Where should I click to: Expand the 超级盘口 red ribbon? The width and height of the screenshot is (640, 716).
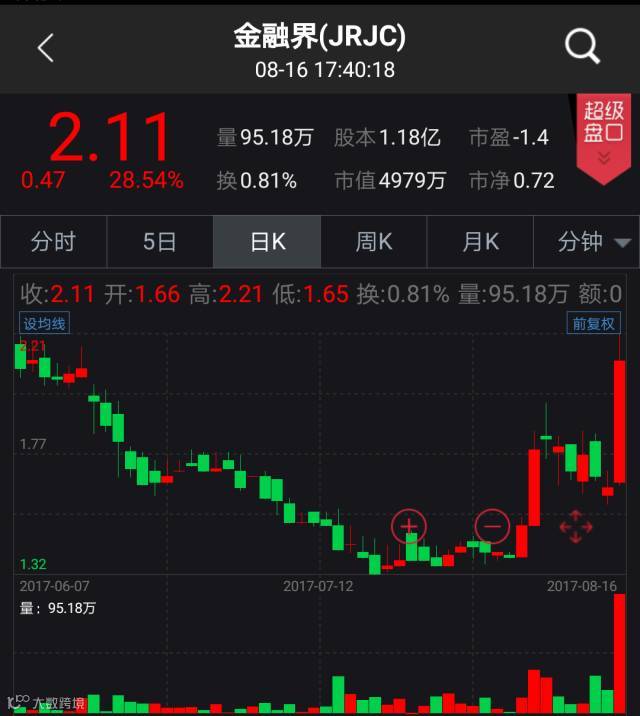pyautogui.click(x=603, y=139)
